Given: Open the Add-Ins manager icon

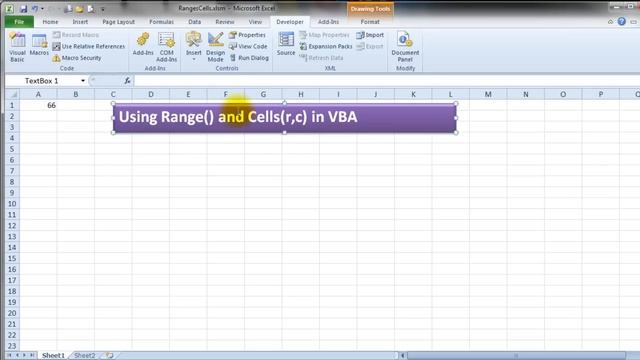Looking at the screenshot, I should point(143,44).
